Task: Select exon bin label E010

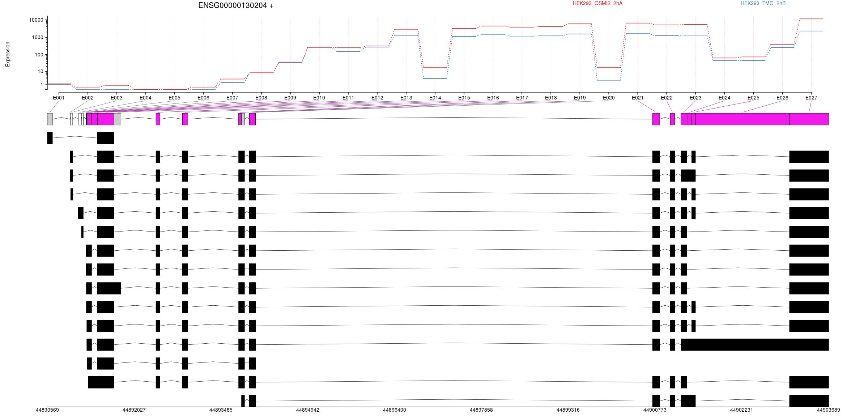Action: 319,98
